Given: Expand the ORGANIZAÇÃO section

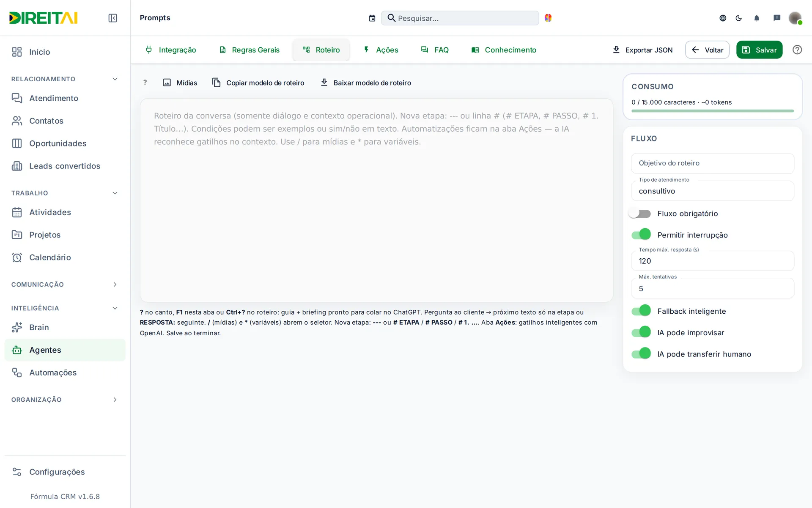Looking at the screenshot, I should [x=65, y=400].
